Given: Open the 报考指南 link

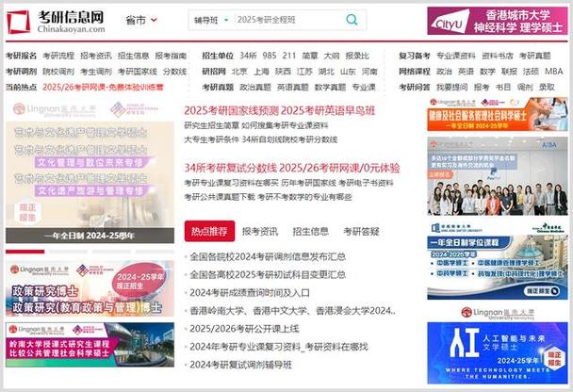Looking at the screenshot, I should 171,56.
